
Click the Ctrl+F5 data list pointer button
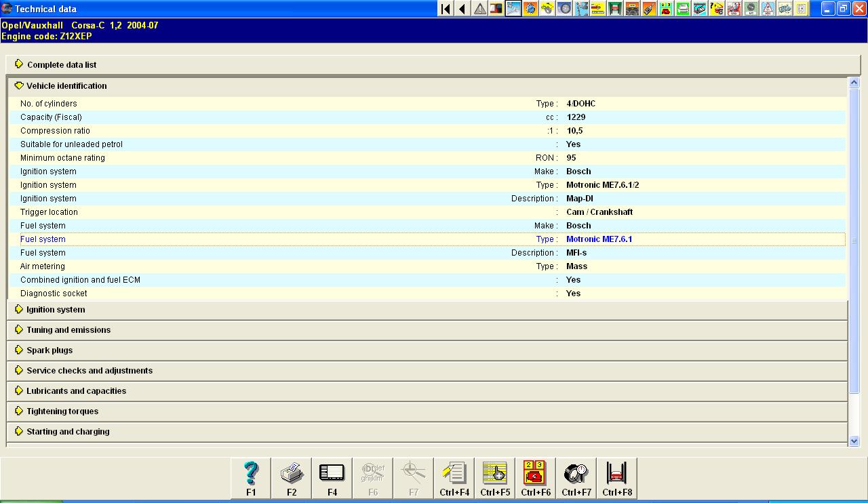495,479
